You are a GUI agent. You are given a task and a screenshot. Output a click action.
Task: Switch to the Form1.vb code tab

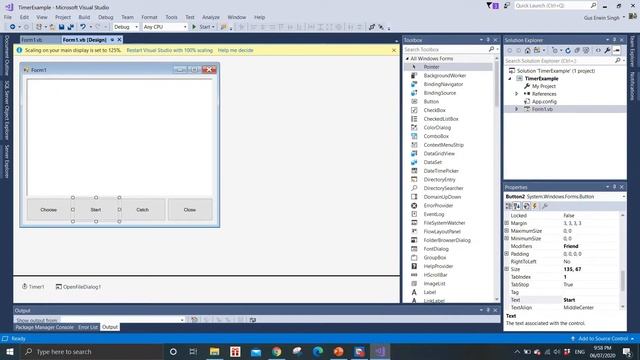click(x=31, y=40)
